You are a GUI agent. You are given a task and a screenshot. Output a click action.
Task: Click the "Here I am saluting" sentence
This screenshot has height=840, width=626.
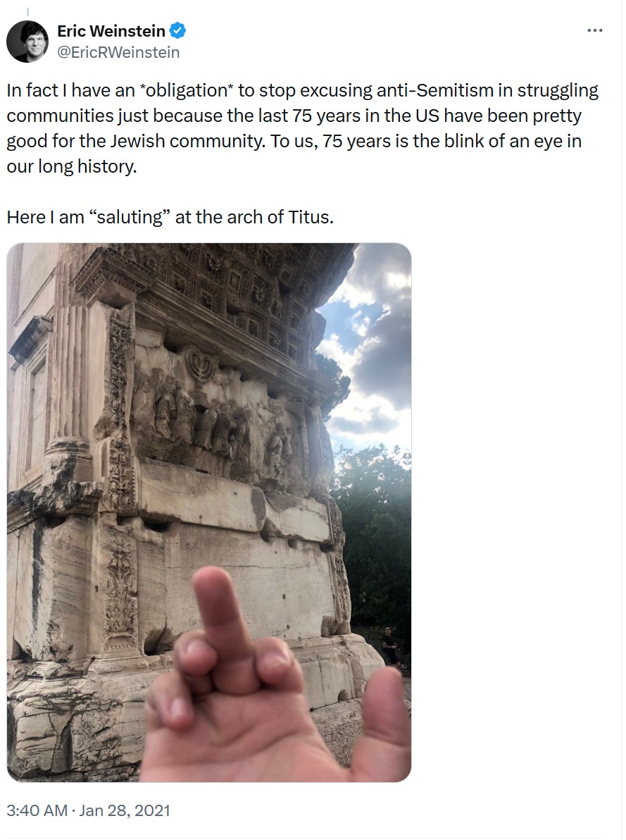point(170,217)
